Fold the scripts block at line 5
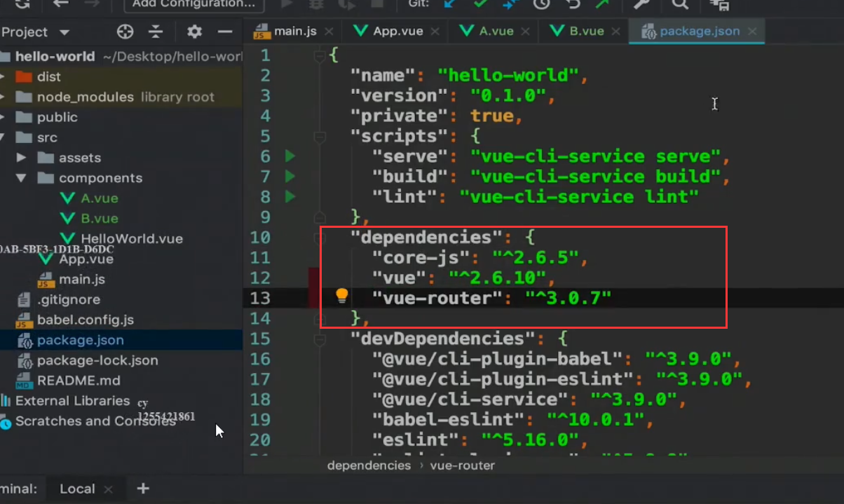Viewport: 844px width, 504px height. (320, 136)
